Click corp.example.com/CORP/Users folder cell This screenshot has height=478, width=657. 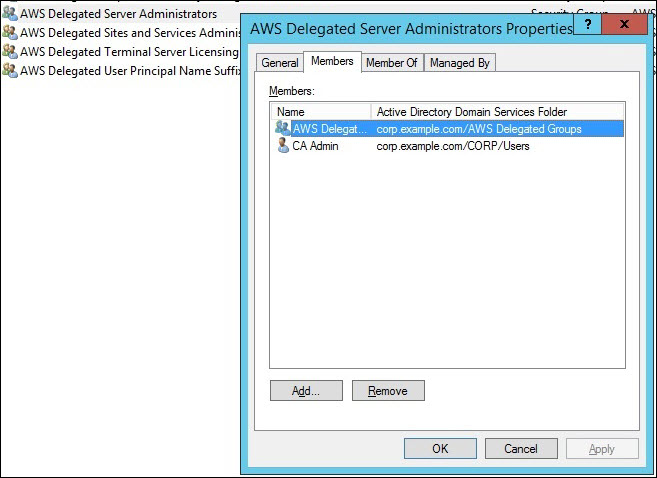(453, 146)
